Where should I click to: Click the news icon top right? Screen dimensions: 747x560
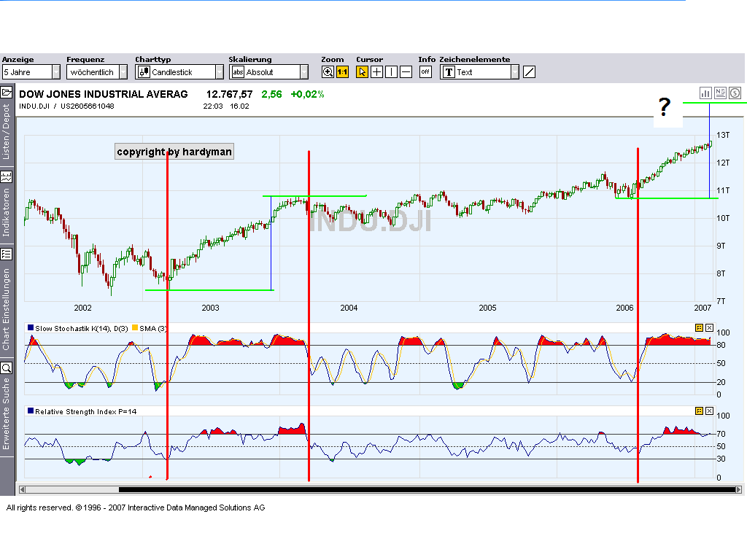[720, 93]
